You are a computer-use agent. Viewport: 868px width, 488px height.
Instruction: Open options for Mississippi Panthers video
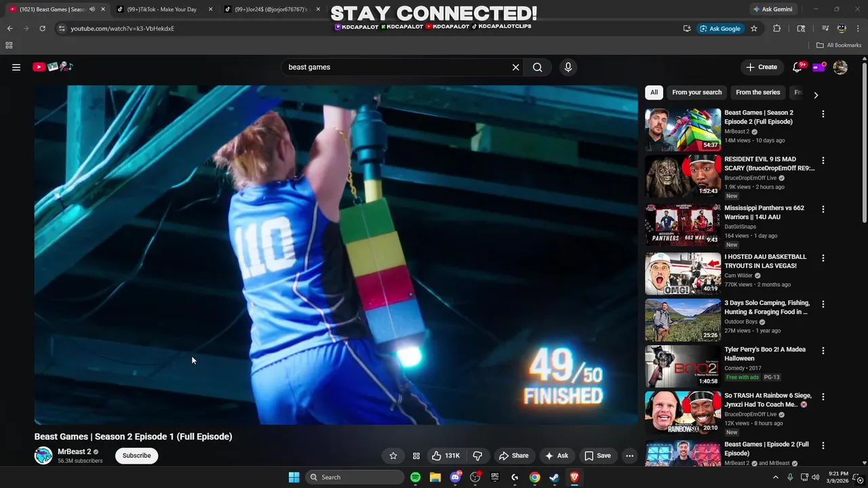click(823, 209)
